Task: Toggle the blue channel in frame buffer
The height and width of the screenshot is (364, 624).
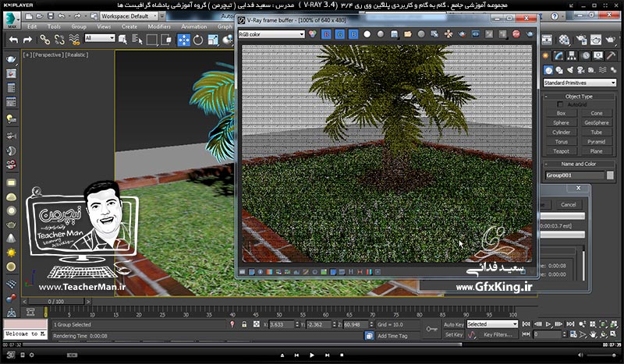Action: click(x=353, y=34)
